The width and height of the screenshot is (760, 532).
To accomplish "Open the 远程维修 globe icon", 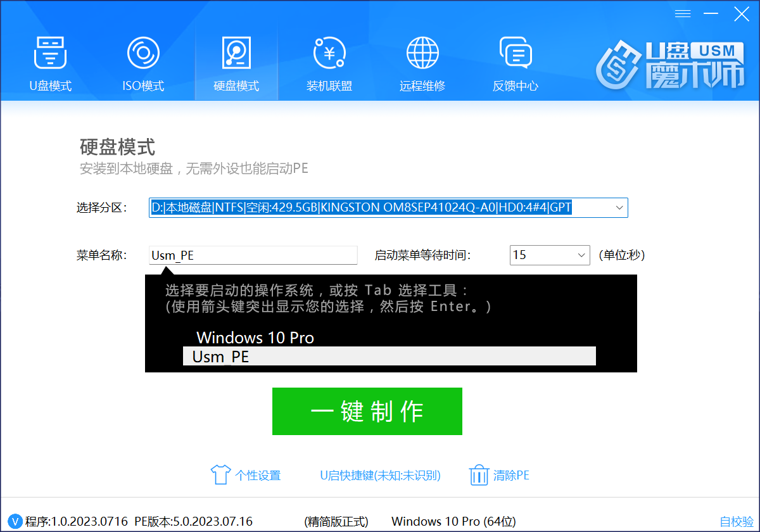I will (422, 53).
